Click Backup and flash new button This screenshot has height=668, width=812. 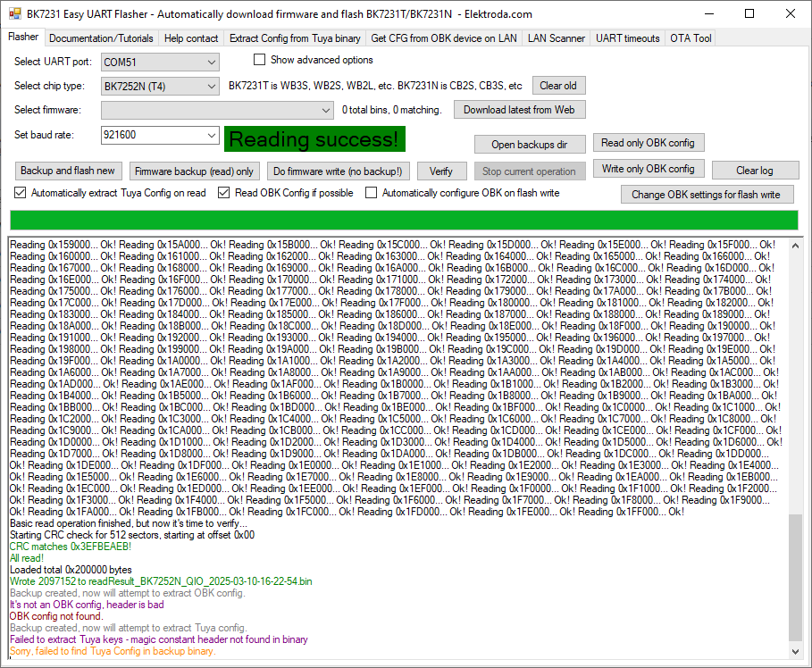pyautogui.click(x=68, y=171)
